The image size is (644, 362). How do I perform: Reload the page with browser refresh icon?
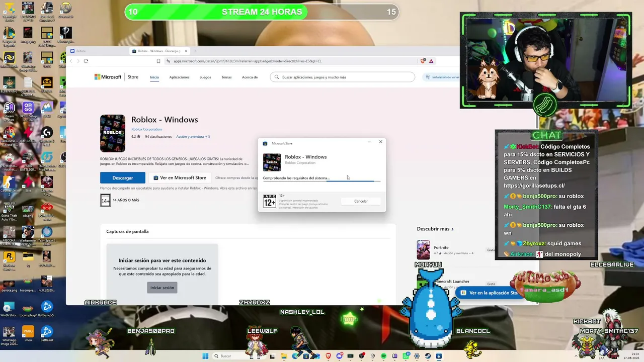[86, 61]
